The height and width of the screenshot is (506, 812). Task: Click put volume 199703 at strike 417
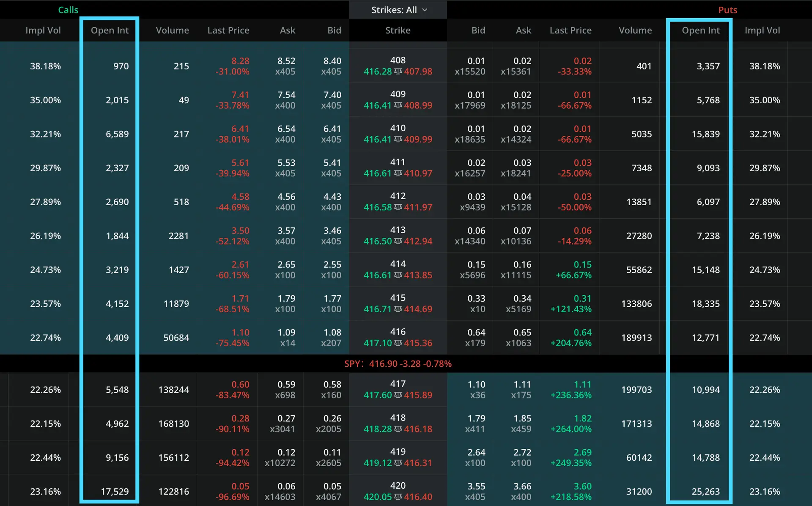(x=636, y=390)
